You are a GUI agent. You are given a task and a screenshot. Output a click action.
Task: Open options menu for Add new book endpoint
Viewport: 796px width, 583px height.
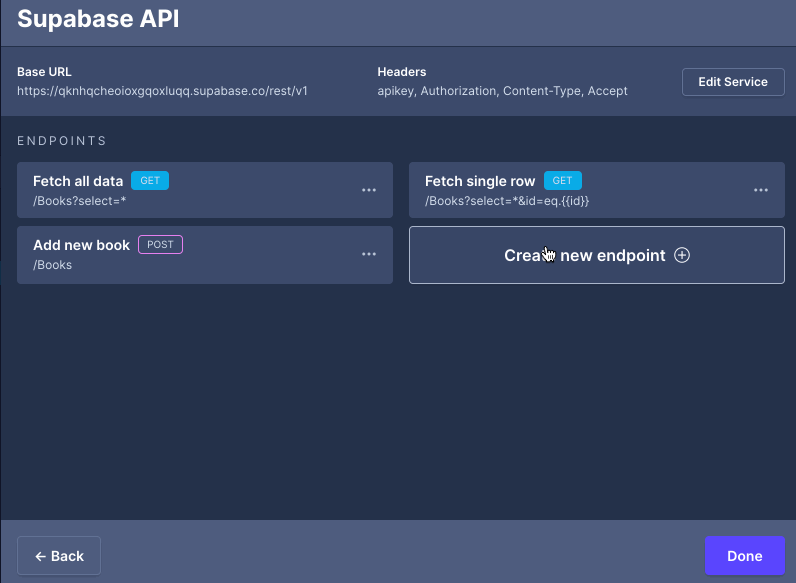(369, 254)
